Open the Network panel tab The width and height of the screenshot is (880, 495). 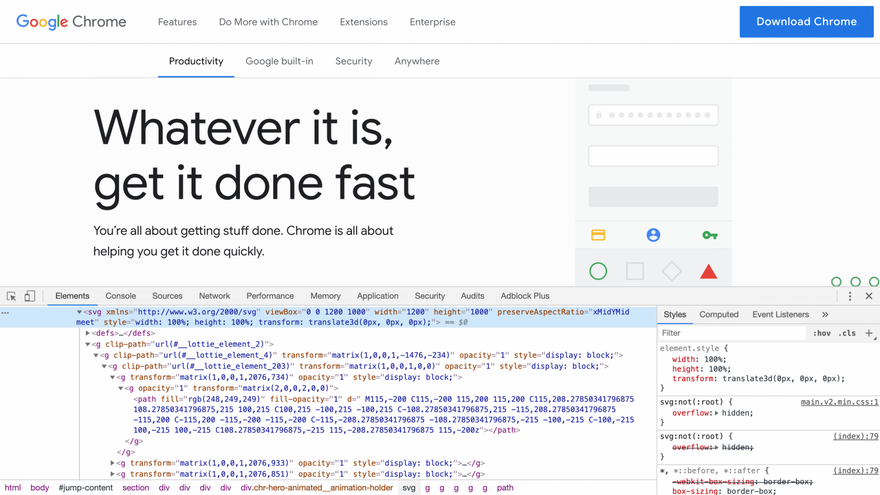pyautogui.click(x=214, y=296)
